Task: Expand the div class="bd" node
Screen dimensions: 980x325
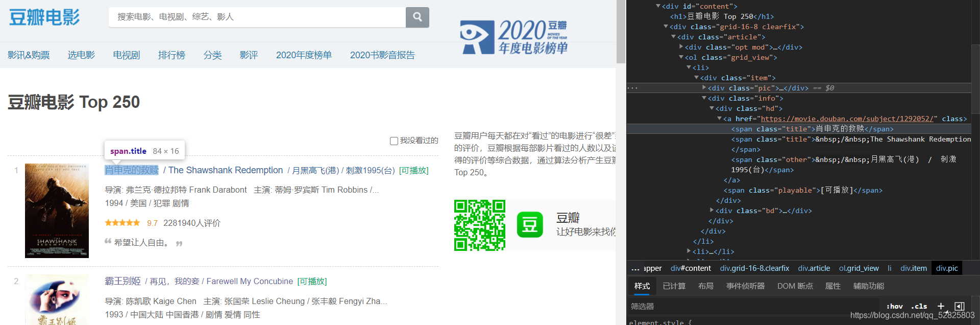Action: pos(712,211)
